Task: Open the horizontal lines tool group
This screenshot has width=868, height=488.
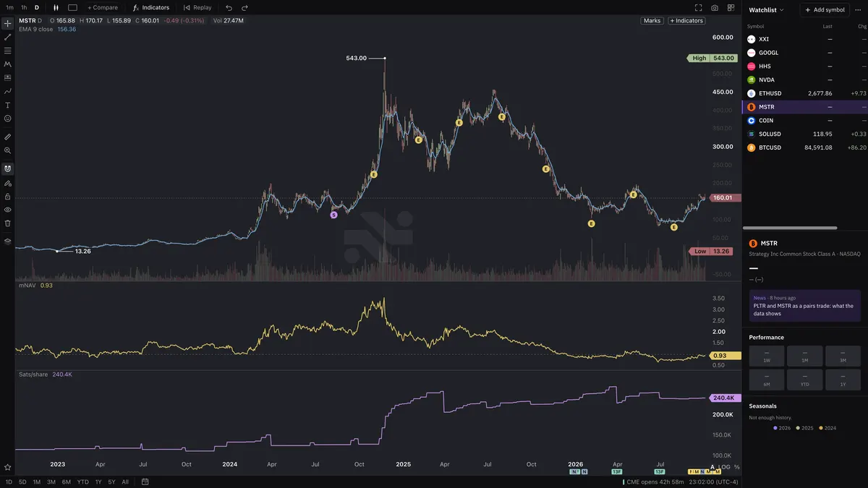Action: click(7, 51)
